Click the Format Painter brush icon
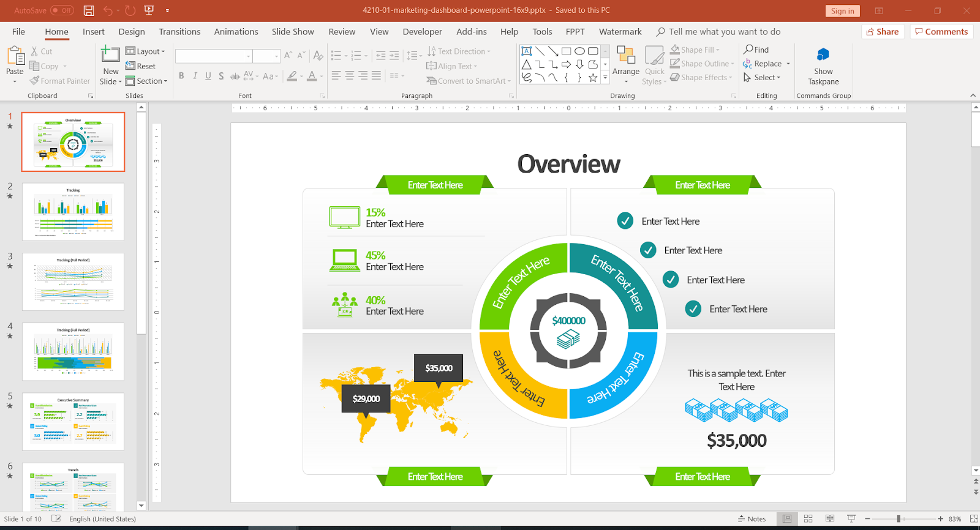 point(34,81)
